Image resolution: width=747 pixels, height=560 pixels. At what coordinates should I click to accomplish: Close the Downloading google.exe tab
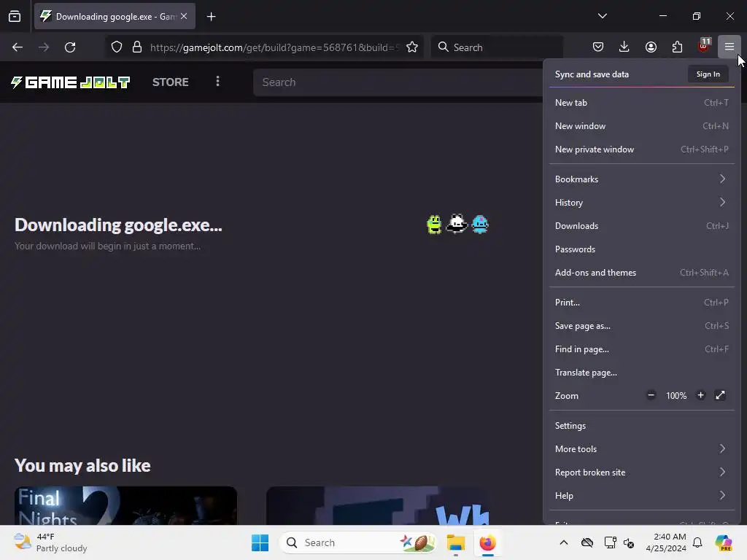click(x=184, y=16)
